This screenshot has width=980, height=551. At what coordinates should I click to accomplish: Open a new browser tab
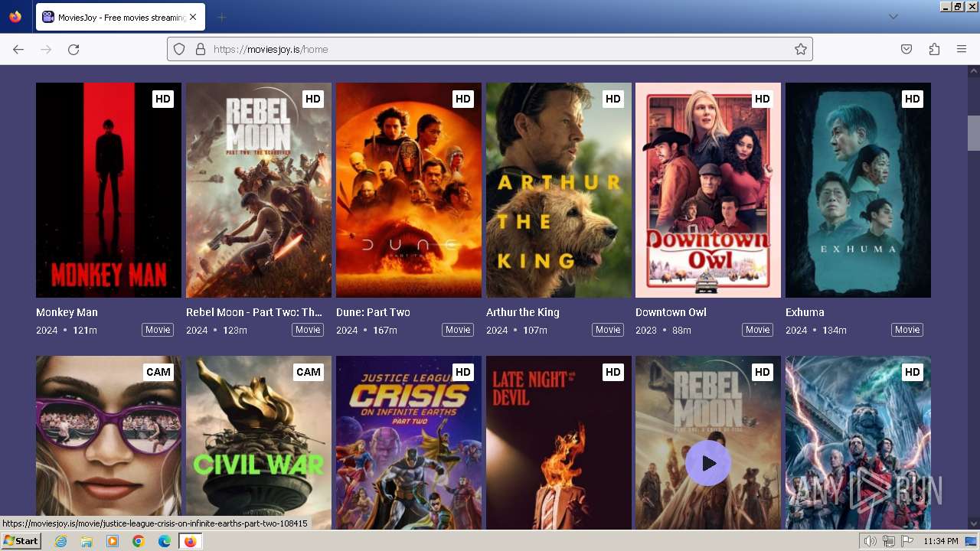coord(221,17)
